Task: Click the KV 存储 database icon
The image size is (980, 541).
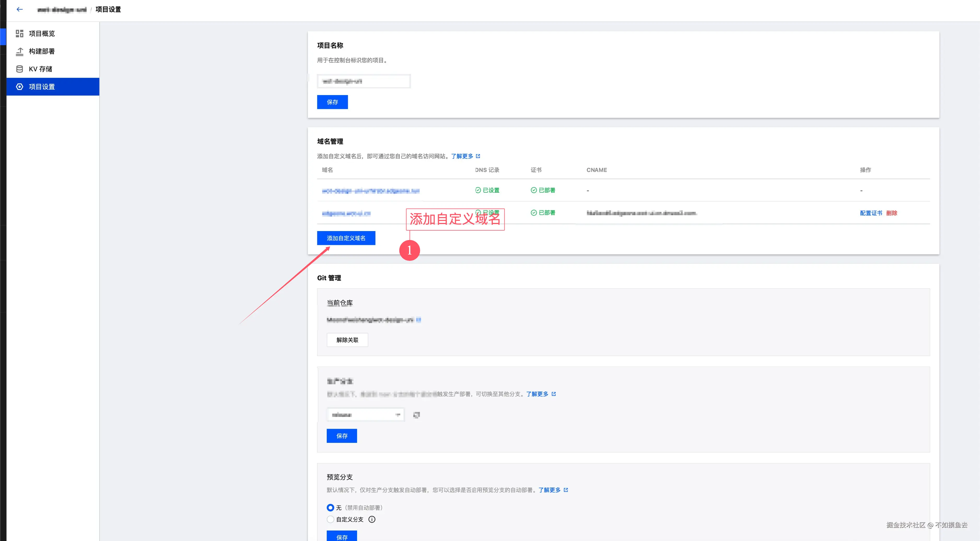Action: click(19, 69)
